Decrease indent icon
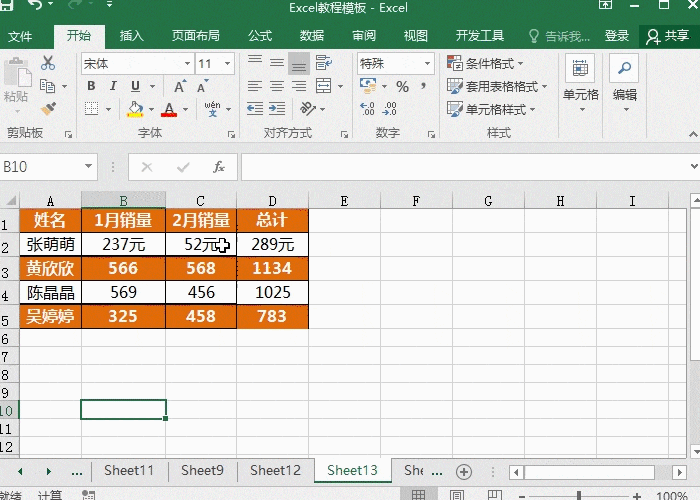Image resolution: width=700 pixels, height=500 pixels. click(255, 108)
